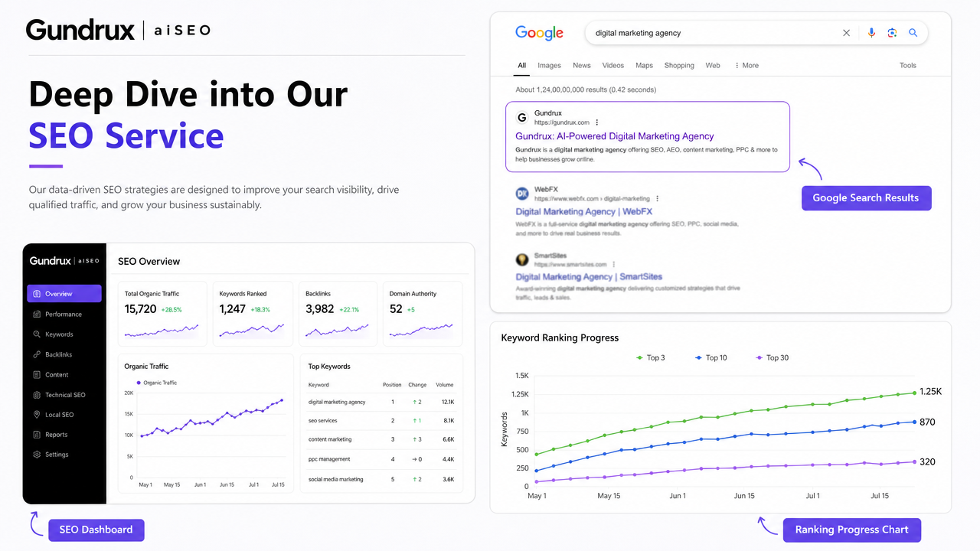The image size is (980, 551).
Task: Switch to the News search tab
Action: (x=582, y=66)
